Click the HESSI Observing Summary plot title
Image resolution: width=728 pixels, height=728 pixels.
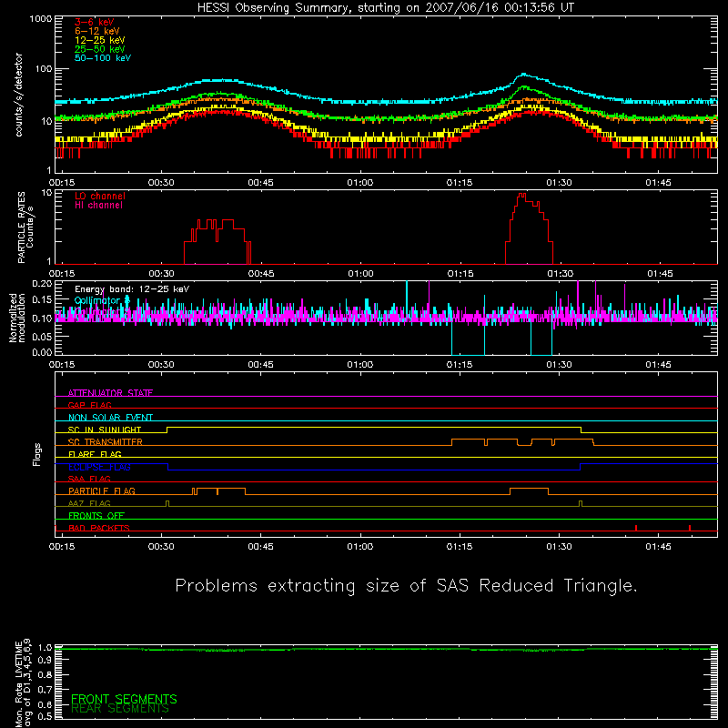(385, 8)
